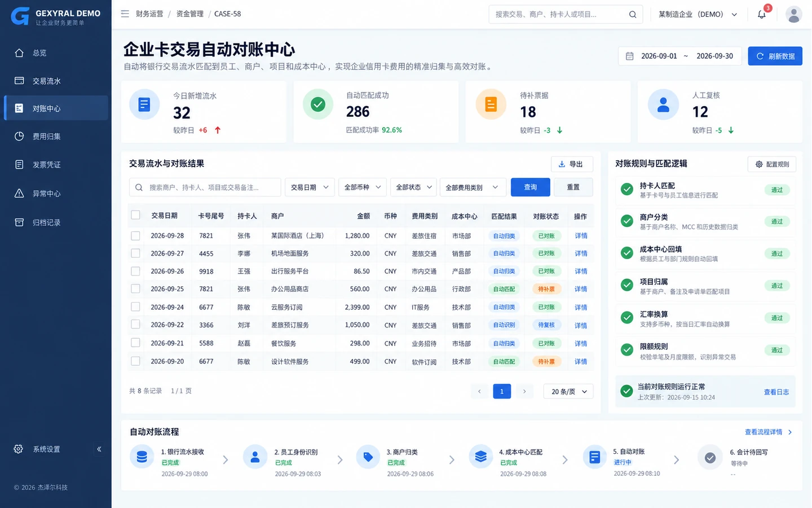Image resolution: width=812 pixels, height=508 pixels.
Task: Click the 财务运营 breadcrumb
Action: pyautogui.click(x=149, y=14)
